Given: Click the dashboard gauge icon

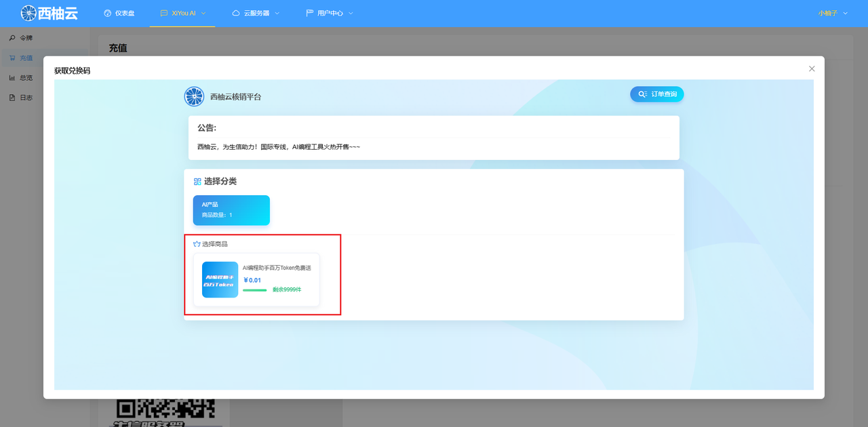Looking at the screenshot, I should click(x=107, y=13).
